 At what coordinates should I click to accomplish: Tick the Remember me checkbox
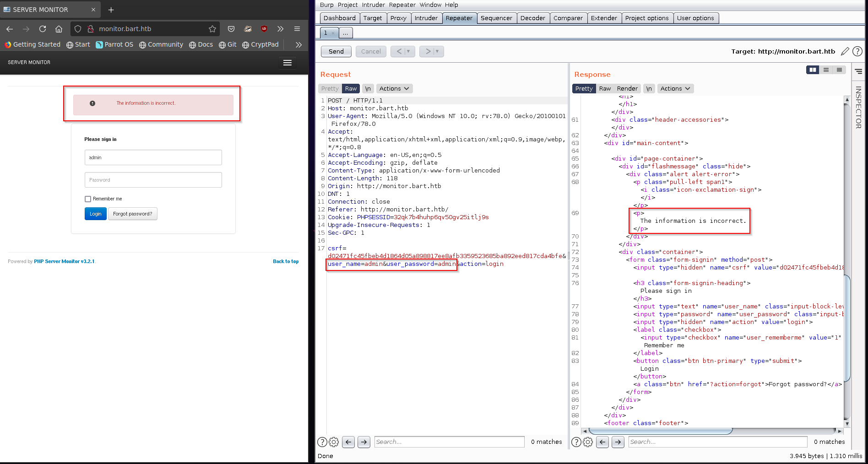coord(88,199)
